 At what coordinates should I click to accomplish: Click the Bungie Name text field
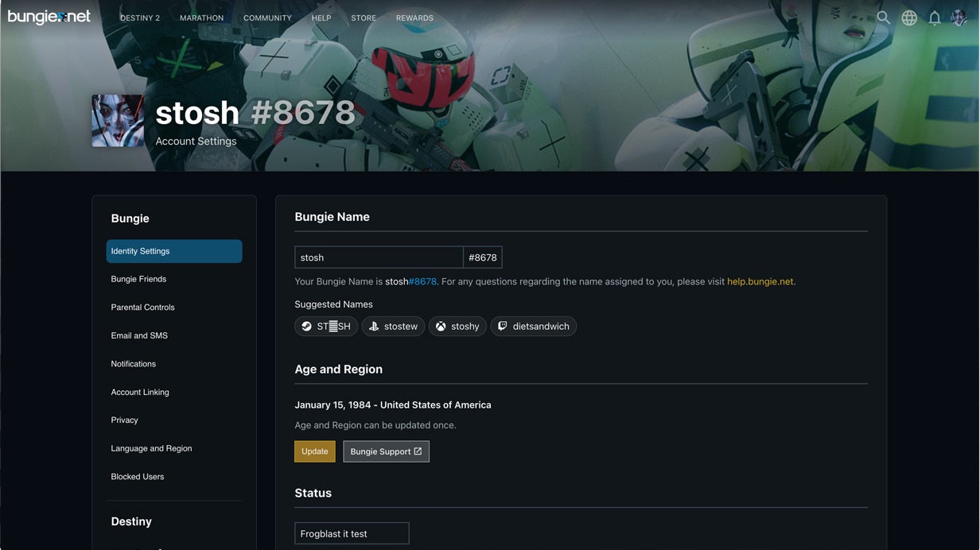coord(379,258)
